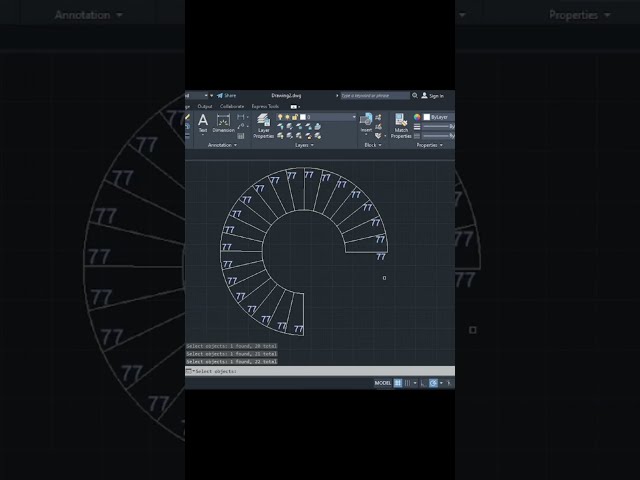Click the Select objects command line
Screen dimensions: 640x480
320,371
